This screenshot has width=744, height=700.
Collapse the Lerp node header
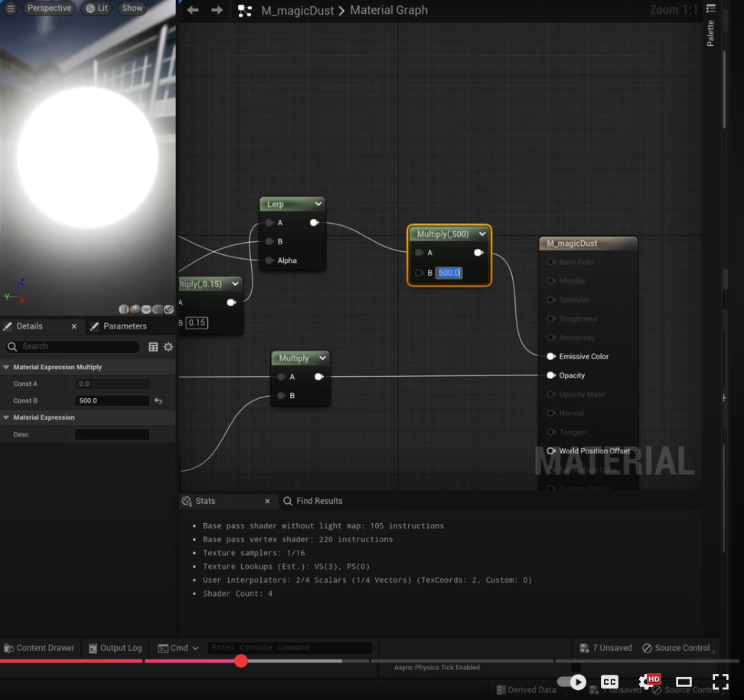[x=319, y=204]
